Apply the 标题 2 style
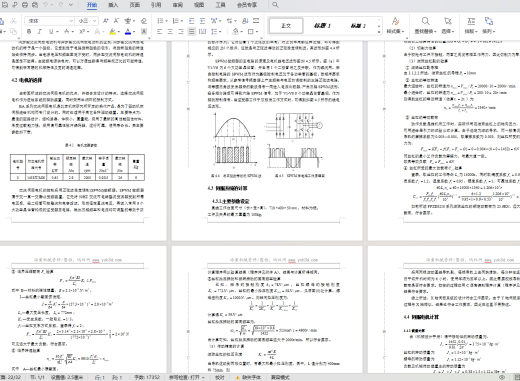 [x=358, y=26]
